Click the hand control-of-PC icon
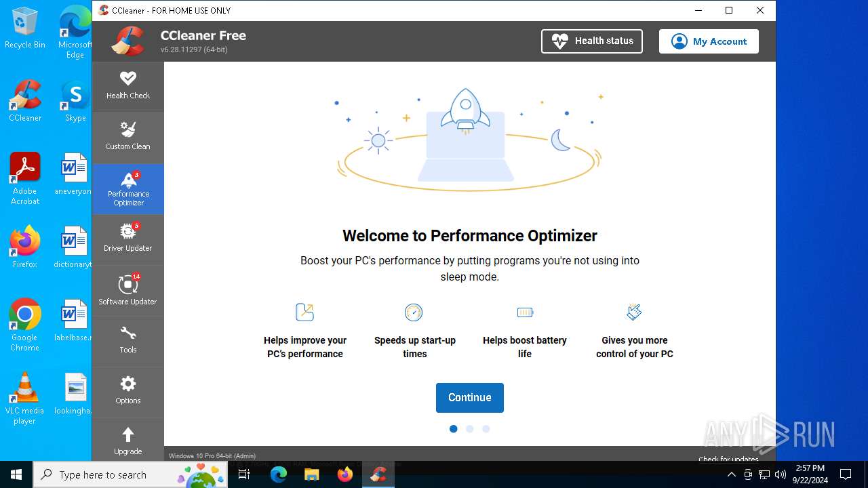 tap(634, 312)
